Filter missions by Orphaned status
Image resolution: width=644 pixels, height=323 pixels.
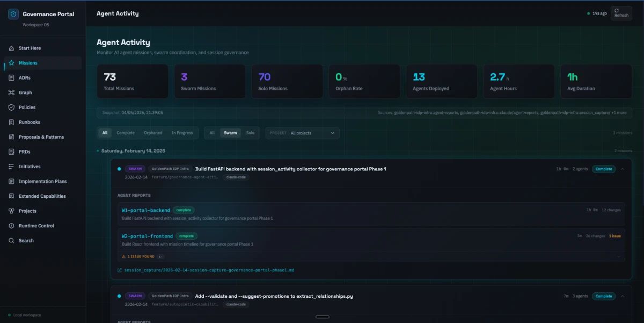[x=153, y=133]
